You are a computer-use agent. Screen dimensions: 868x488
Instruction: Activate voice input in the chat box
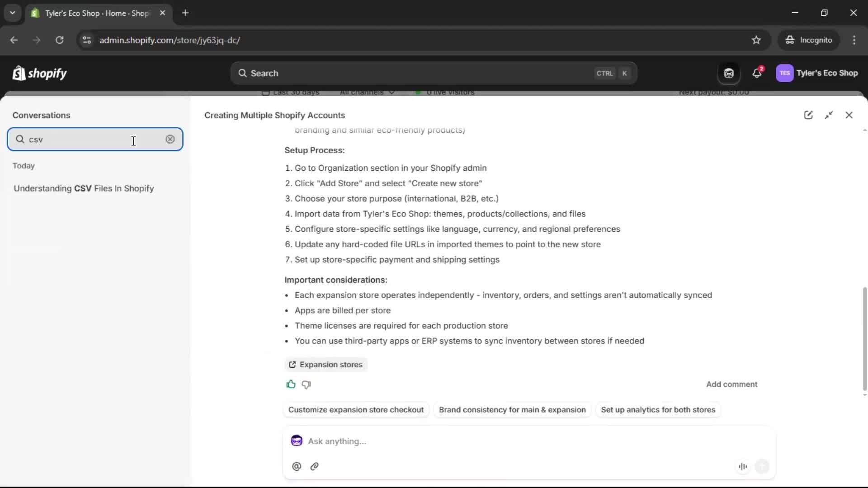pos(742,466)
